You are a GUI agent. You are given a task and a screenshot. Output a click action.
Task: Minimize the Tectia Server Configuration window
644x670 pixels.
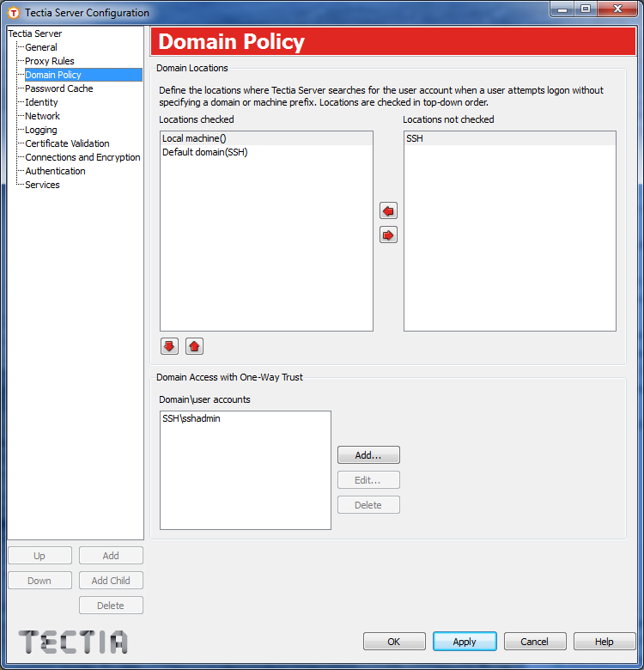[x=562, y=9]
